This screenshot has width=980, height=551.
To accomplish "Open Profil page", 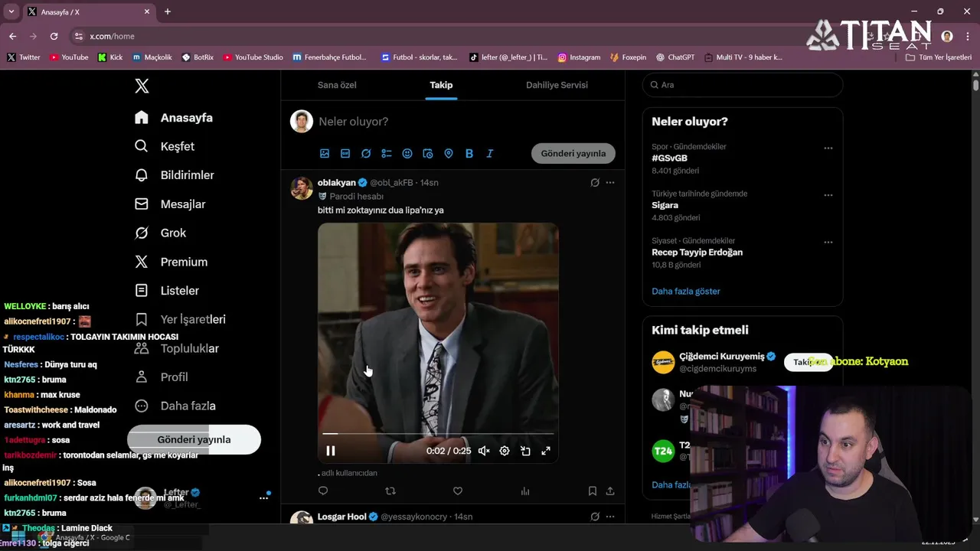I will (162, 377).
